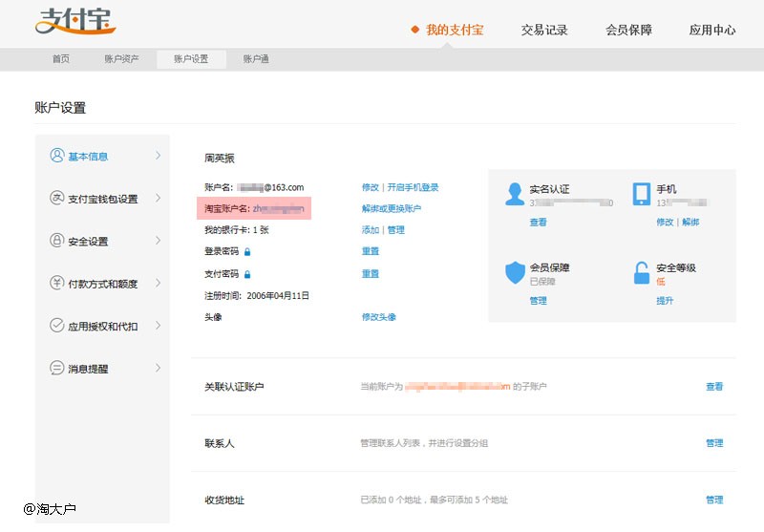Click 管理 in 联系人 row

pos(714,443)
